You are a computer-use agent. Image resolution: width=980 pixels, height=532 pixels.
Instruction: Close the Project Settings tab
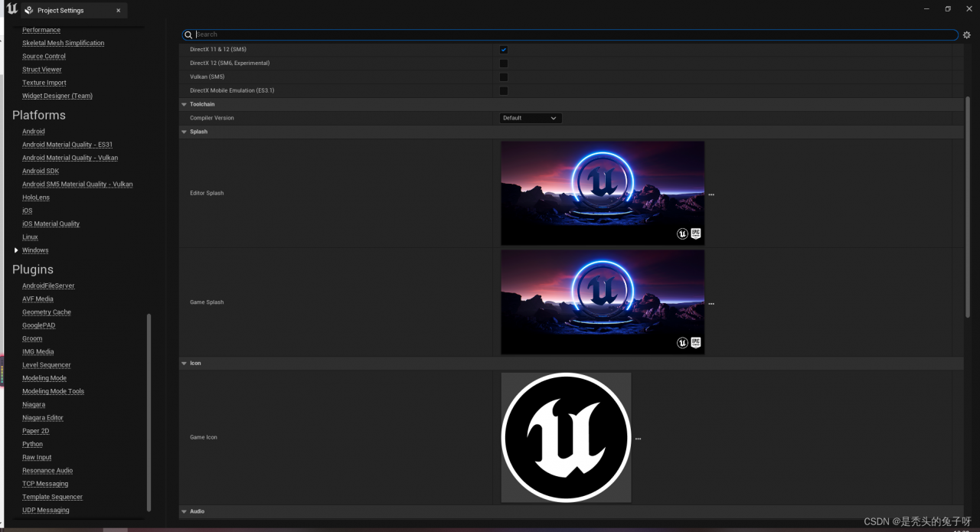pyautogui.click(x=118, y=11)
